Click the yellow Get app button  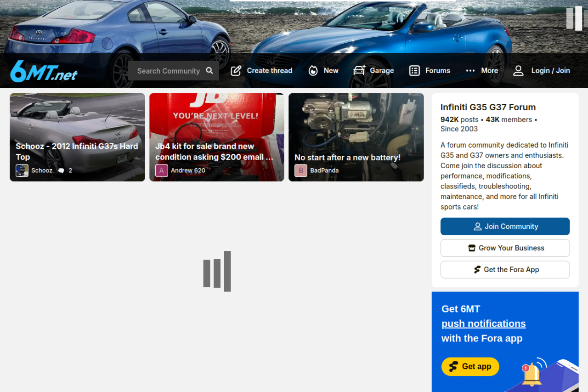click(470, 366)
